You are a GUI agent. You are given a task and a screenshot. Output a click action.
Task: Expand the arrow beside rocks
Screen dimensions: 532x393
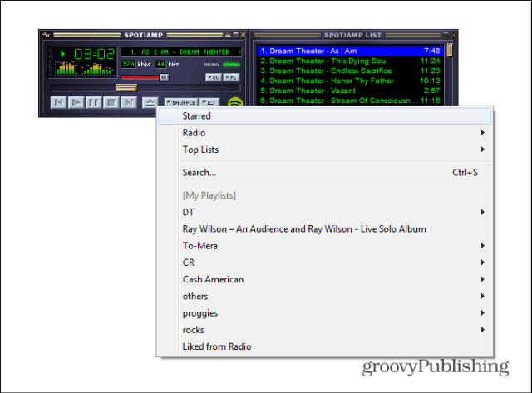pos(482,330)
